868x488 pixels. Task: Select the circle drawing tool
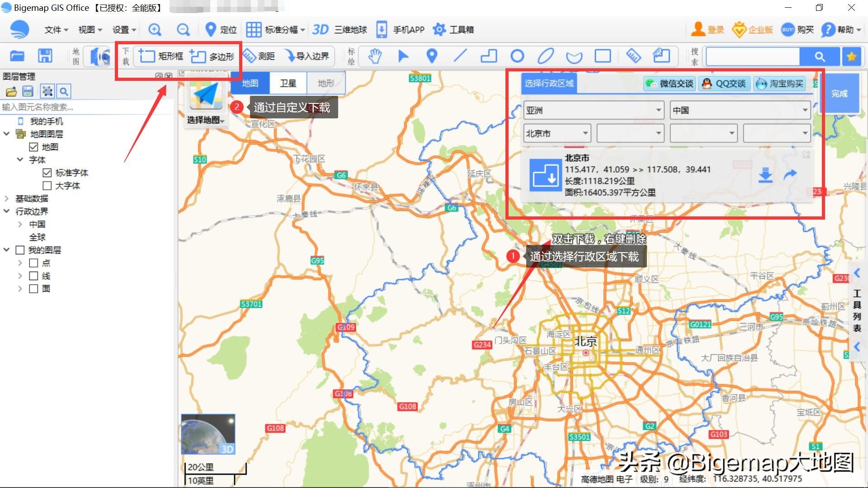(517, 56)
